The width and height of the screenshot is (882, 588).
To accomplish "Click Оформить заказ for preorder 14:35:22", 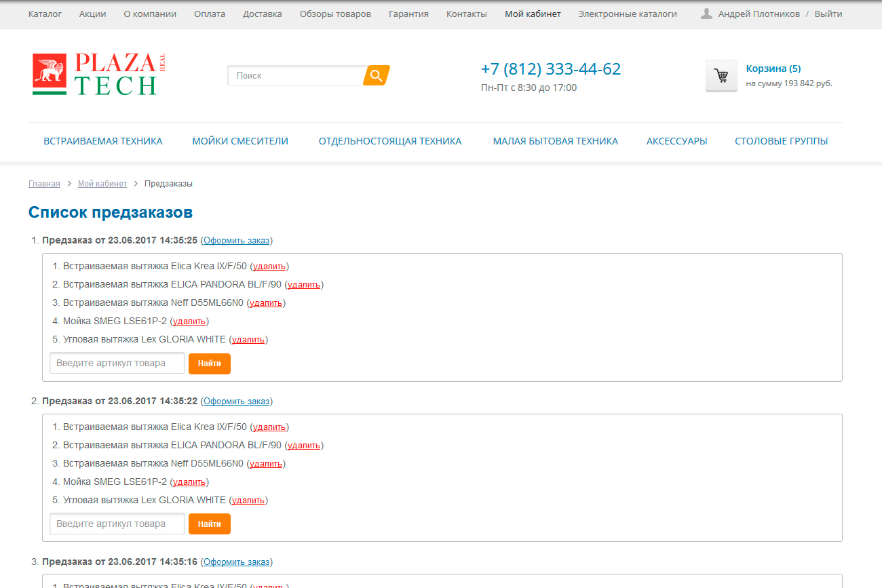I will point(237,401).
